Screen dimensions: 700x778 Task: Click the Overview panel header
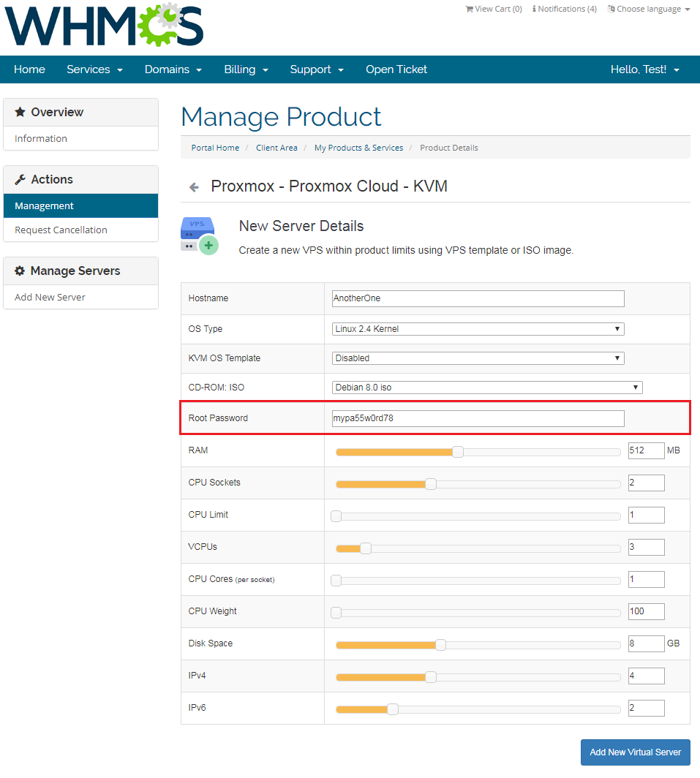tap(81, 112)
